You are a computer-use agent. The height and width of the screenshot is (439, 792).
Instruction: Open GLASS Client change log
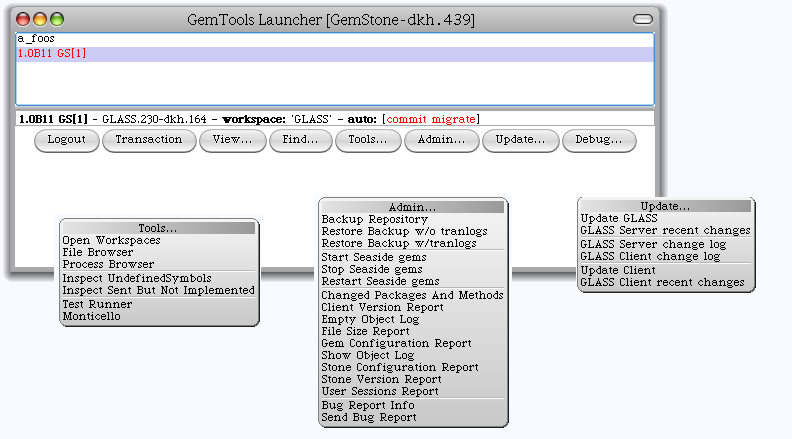click(x=666, y=257)
